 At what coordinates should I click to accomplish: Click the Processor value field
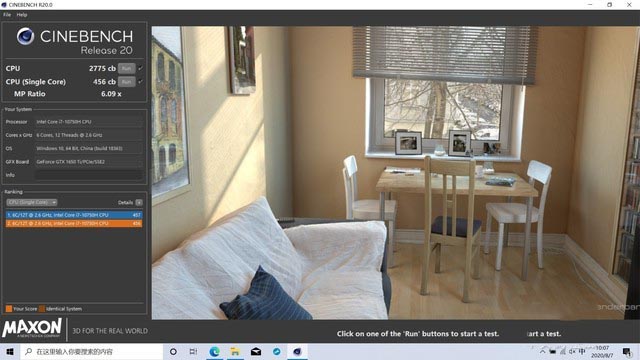[x=89, y=122]
